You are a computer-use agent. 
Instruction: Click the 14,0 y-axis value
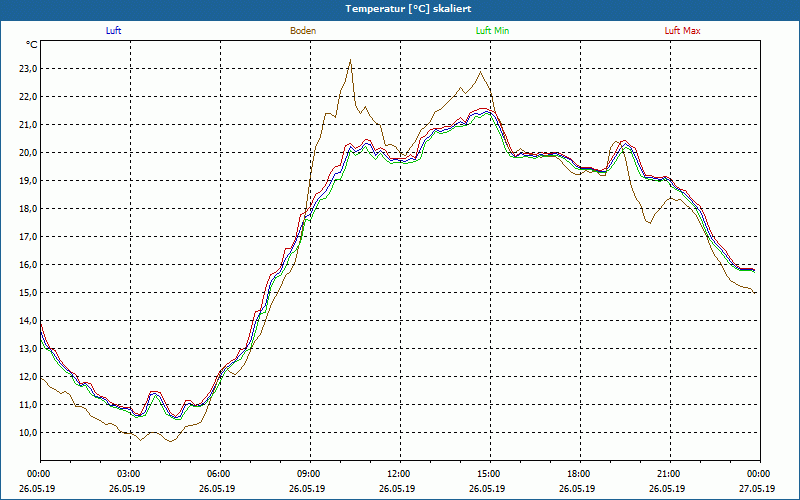point(28,321)
